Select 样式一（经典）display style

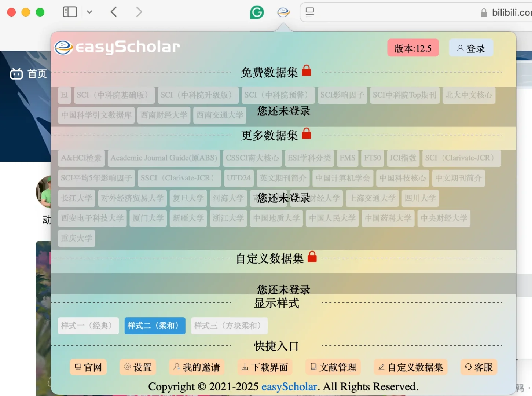coord(88,326)
